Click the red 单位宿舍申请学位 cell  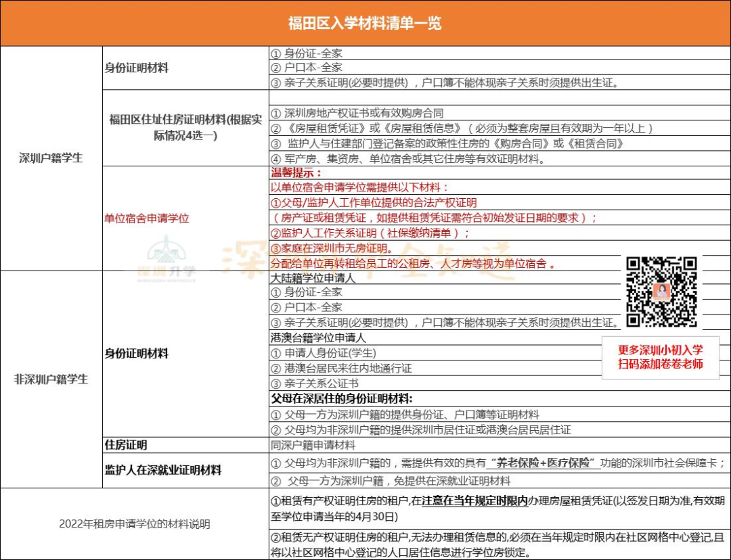click(185, 218)
